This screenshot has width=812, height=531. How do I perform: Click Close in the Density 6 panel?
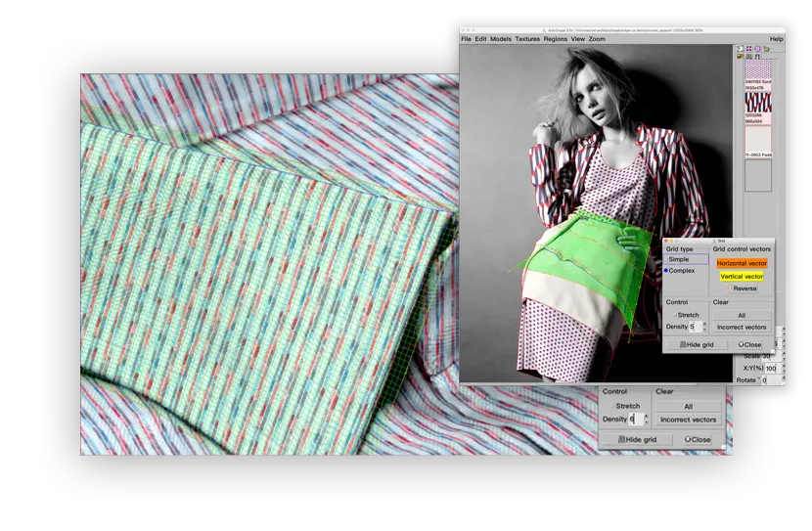698,439
